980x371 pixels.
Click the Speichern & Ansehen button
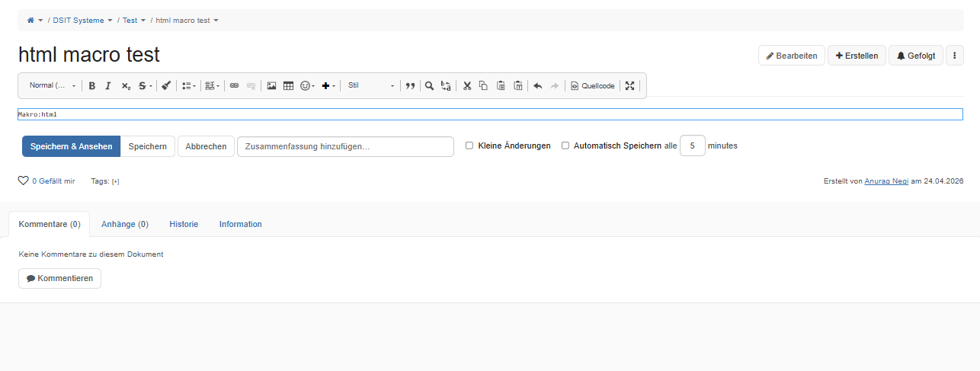tap(71, 146)
